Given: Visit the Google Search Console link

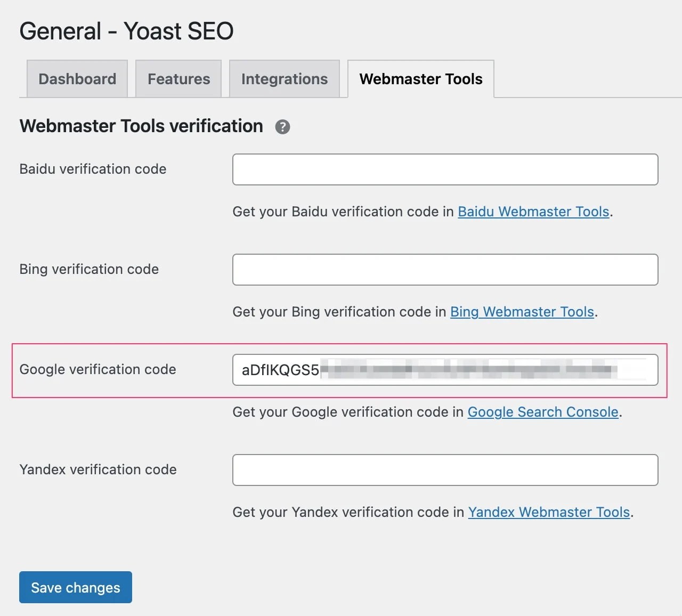Looking at the screenshot, I should coord(543,412).
